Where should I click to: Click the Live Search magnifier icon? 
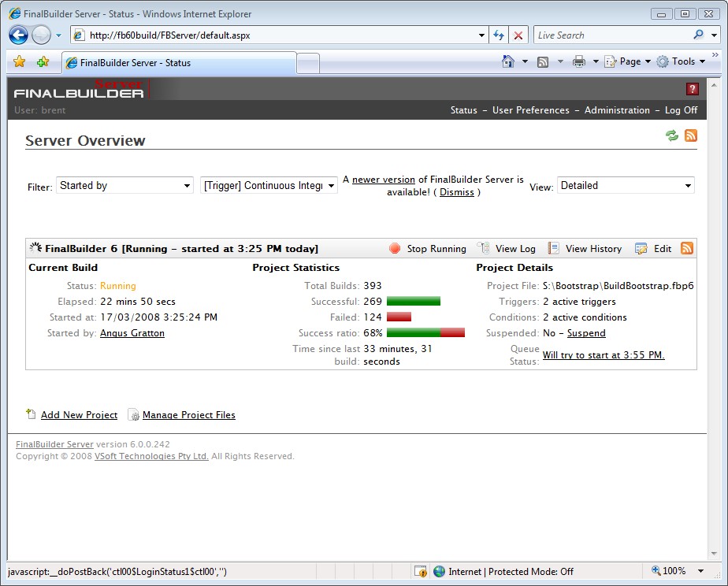(x=698, y=35)
